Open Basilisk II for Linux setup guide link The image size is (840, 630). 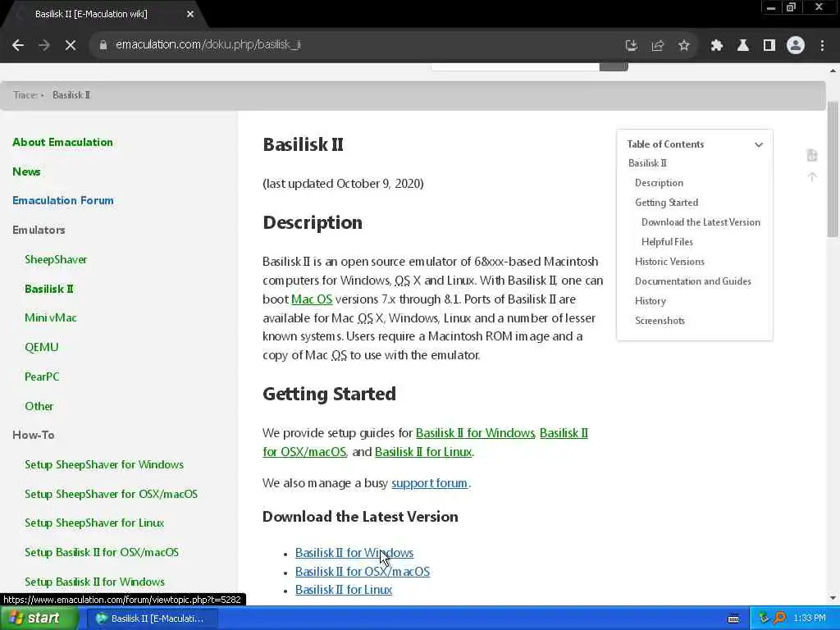point(423,452)
